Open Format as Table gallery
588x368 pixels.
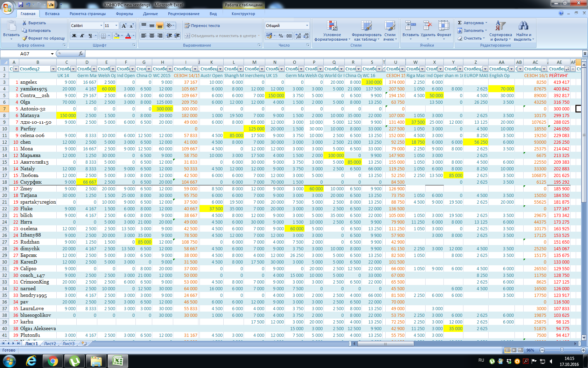point(366,27)
